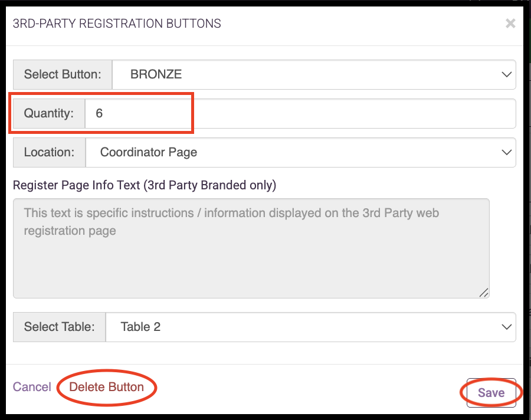Click the Register Page Info Text heading
This screenshot has width=531, height=420.
click(145, 185)
